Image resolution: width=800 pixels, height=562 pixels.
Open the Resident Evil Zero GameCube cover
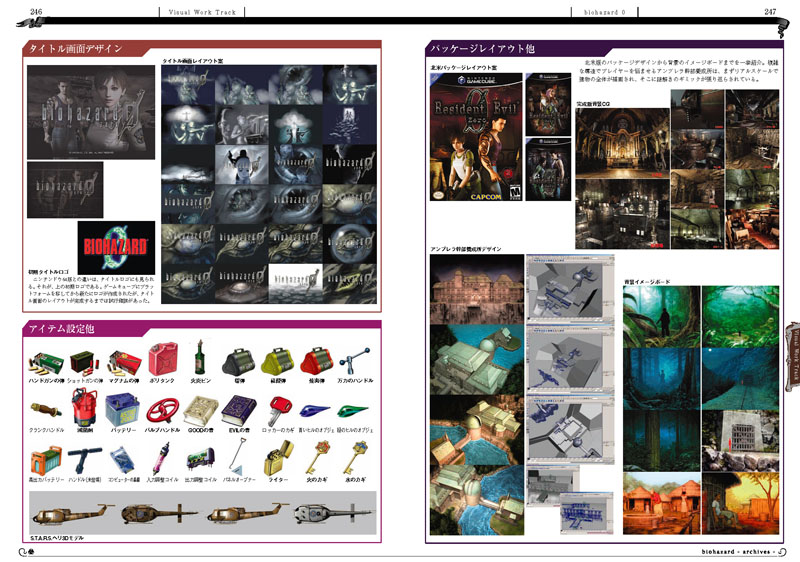[x=476, y=137]
